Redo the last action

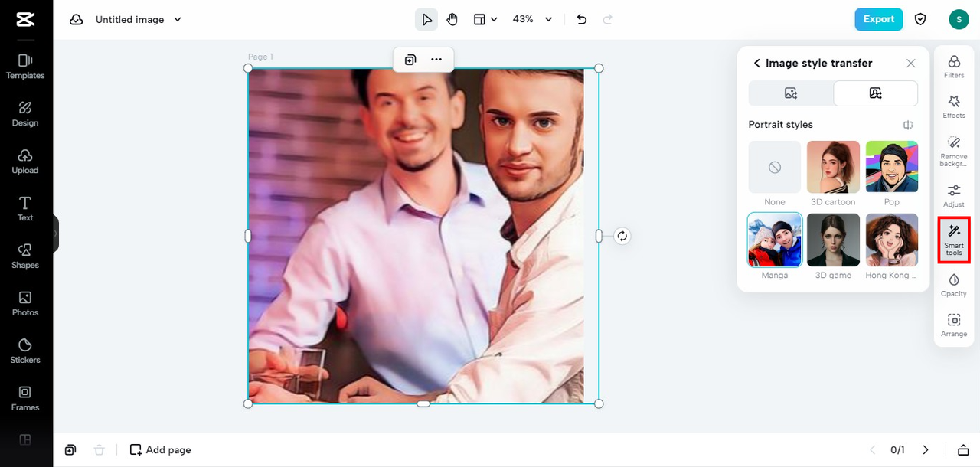[x=608, y=20]
